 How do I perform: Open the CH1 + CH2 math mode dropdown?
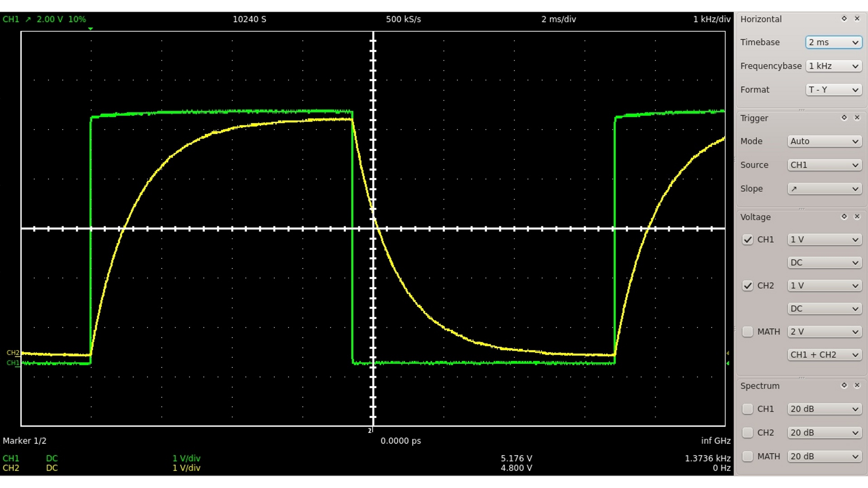tap(824, 355)
